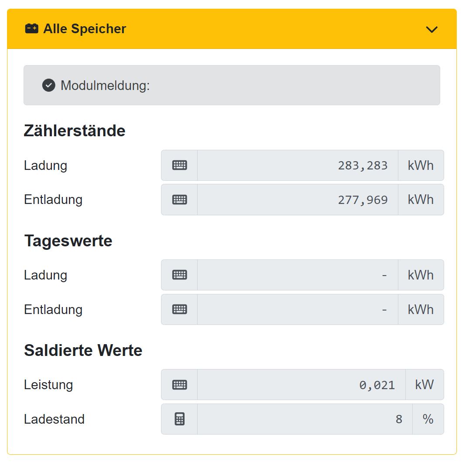Click the Saldierte Werte heading
The image size is (476, 473).
[83, 350]
